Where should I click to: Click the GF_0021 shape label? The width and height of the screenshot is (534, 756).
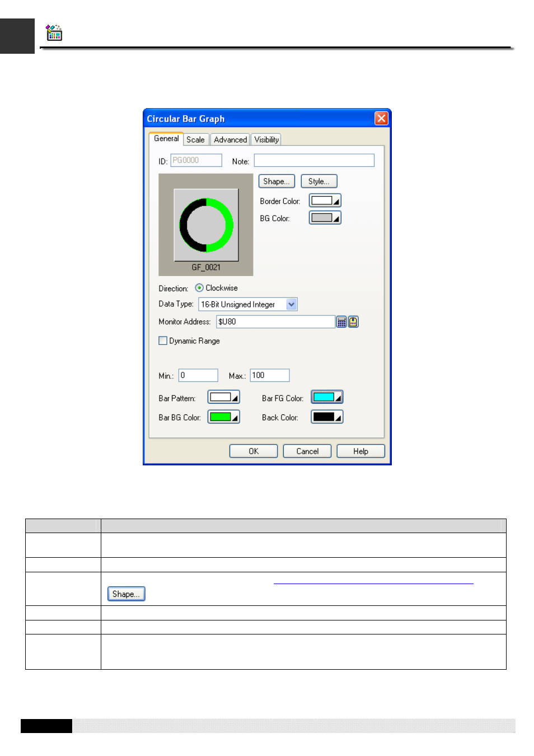point(206,268)
